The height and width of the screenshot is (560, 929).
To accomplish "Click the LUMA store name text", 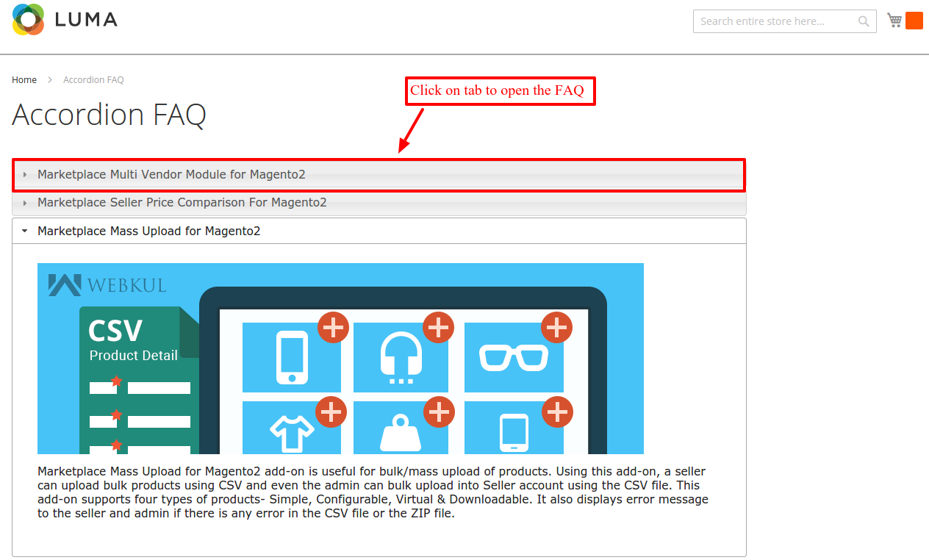I will (86, 20).
